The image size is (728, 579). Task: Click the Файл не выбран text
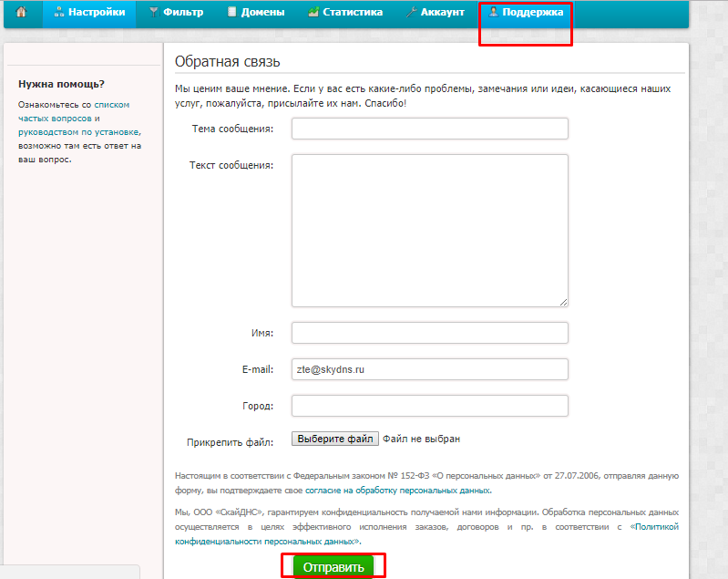click(x=421, y=439)
